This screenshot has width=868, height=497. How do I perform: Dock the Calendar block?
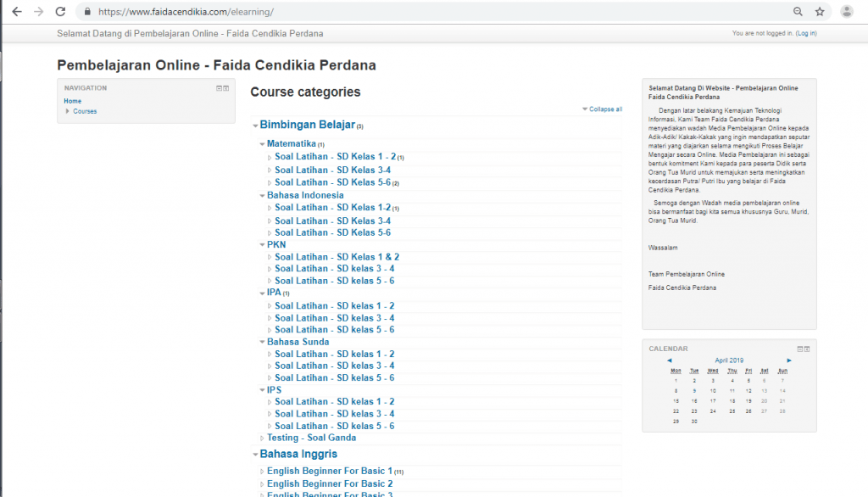807,349
